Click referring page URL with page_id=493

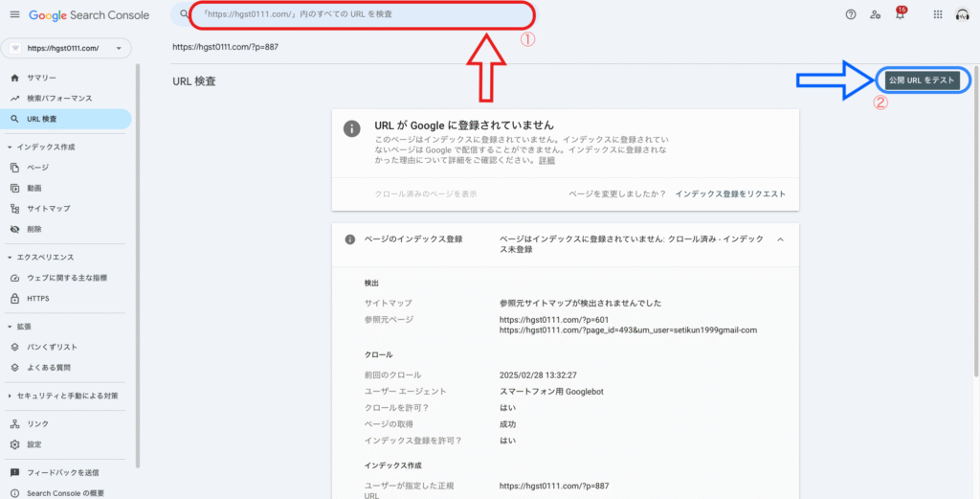click(628, 329)
